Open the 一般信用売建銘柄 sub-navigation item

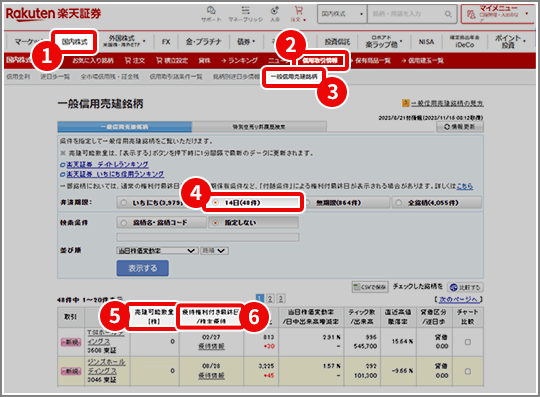[x=294, y=76]
